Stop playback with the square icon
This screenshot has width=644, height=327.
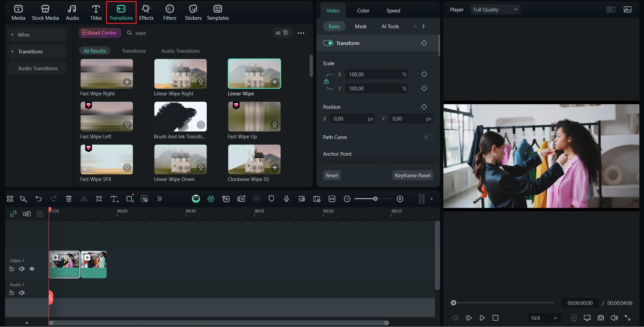(x=495, y=318)
